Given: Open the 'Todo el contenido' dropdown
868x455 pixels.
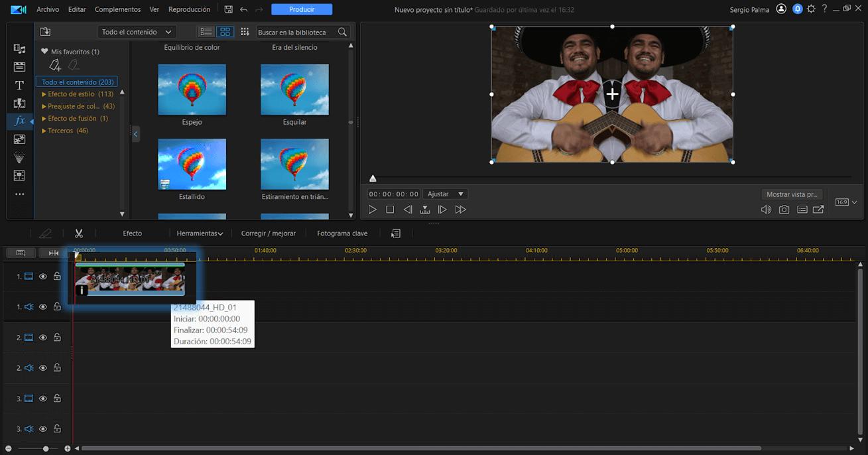Looking at the screenshot, I should click(x=137, y=32).
